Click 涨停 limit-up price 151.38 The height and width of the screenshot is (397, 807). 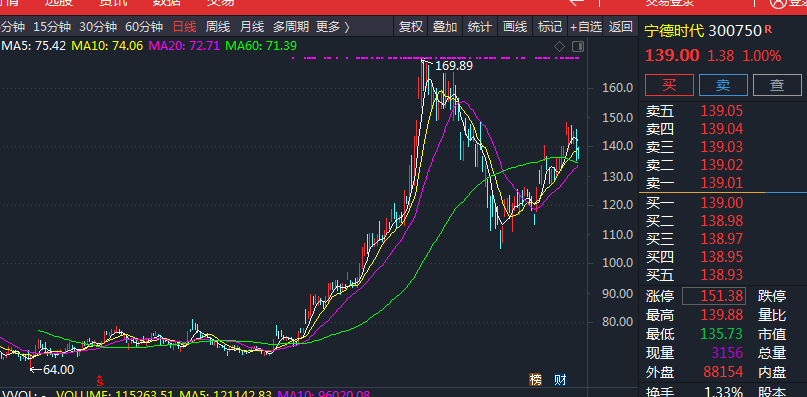(x=714, y=296)
